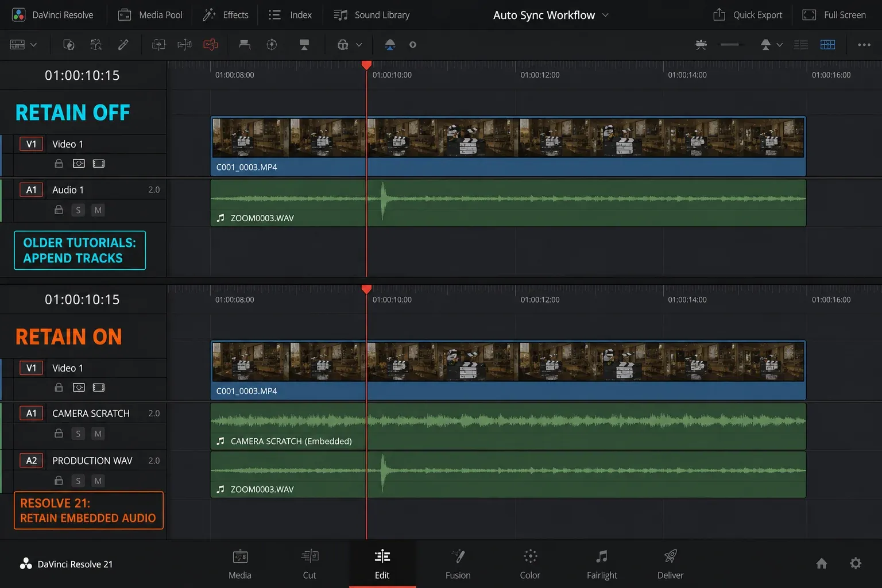
Task: Lock Video 1 in RETAIN OFF timeline
Action: 59,164
